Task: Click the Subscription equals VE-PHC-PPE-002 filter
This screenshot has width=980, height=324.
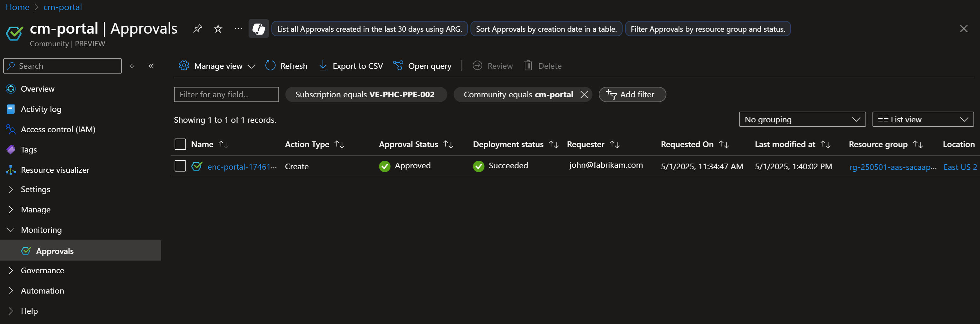Action: click(x=366, y=94)
